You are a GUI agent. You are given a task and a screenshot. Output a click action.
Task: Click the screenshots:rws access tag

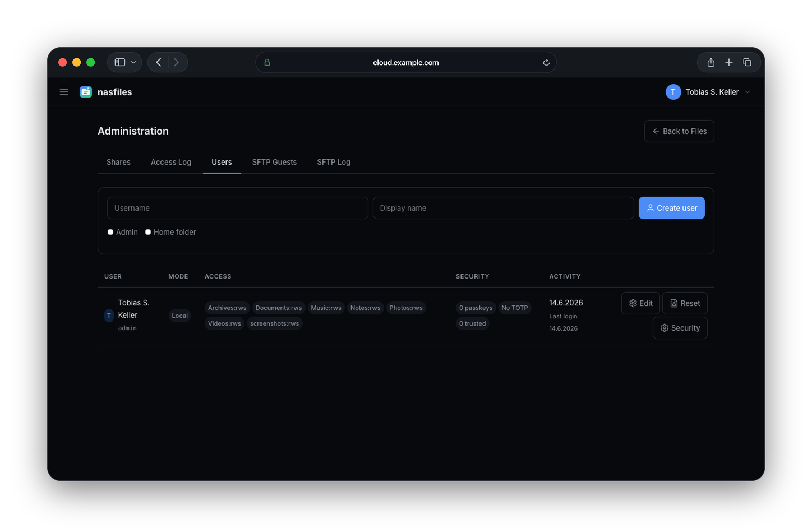tap(274, 323)
